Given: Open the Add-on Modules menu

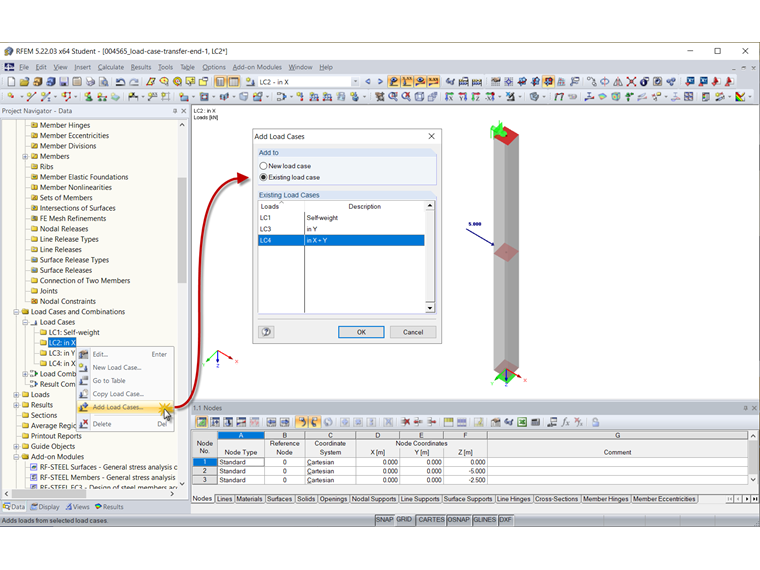Looking at the screenshot, I should (257, 67).
